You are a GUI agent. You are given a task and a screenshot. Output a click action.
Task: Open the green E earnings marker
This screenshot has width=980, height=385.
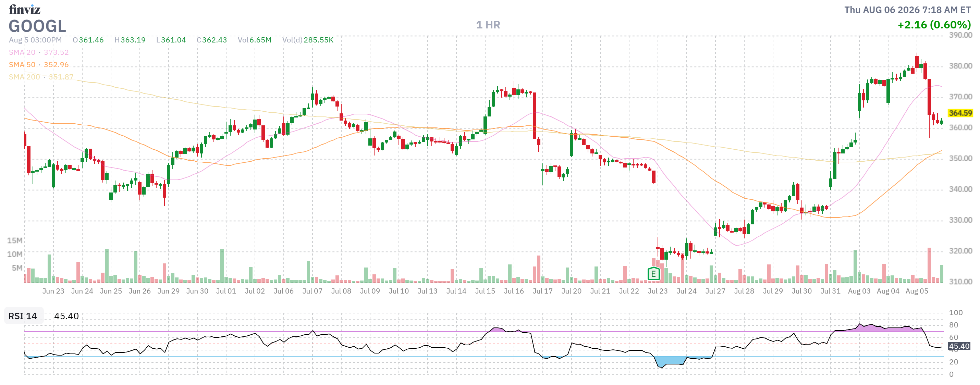(x=653, y=274)
